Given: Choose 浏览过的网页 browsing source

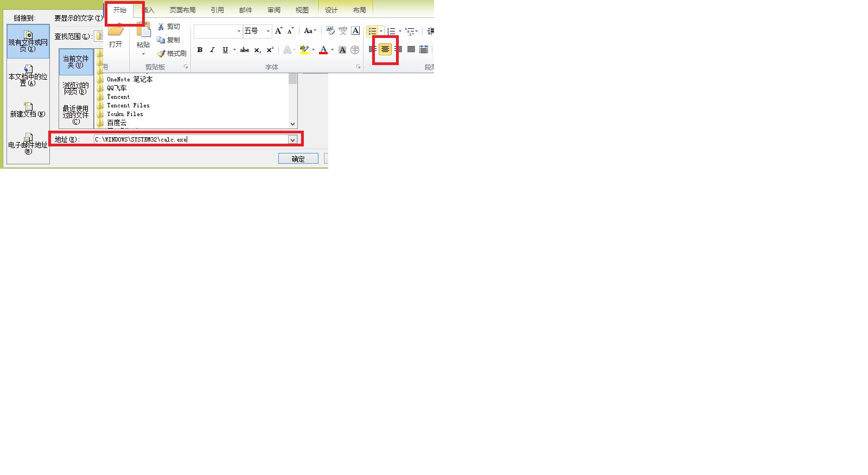Looking at the screenshot, I should (x=76, y=88).
